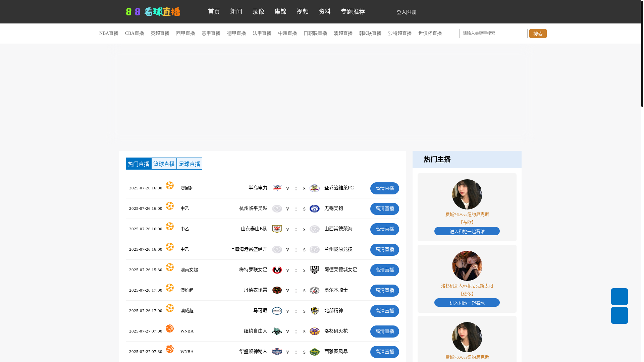
Task: Switch to 足球直播 tab
Action: coord(190,164)
